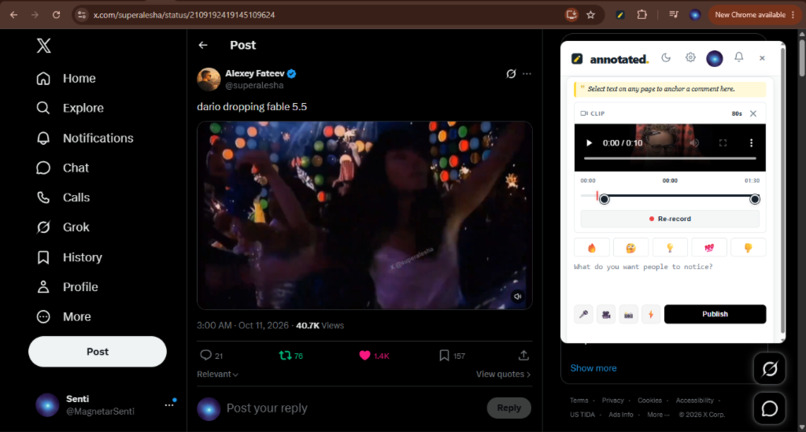
Task: Click the white Post button
Action: [x=98, y=352]
